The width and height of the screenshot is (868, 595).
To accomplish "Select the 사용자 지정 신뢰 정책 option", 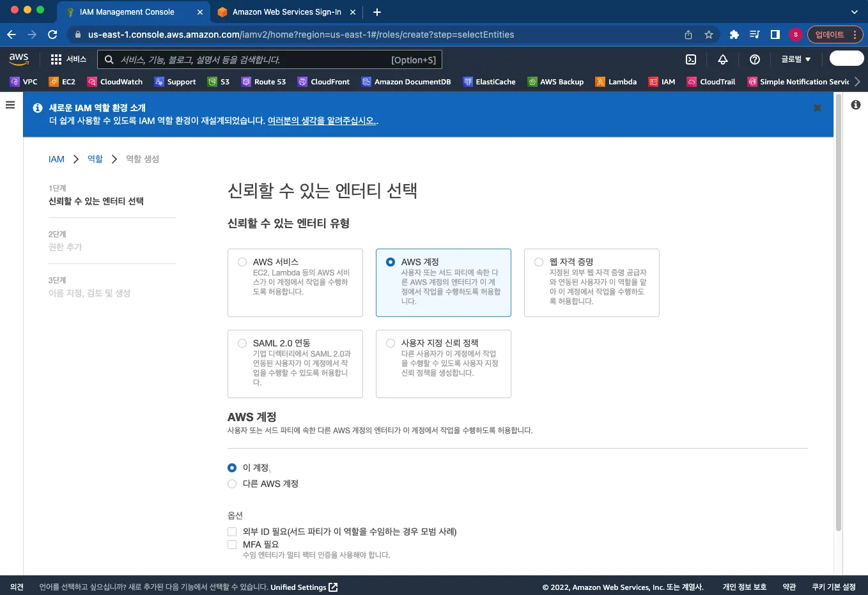I will [444, 364].
